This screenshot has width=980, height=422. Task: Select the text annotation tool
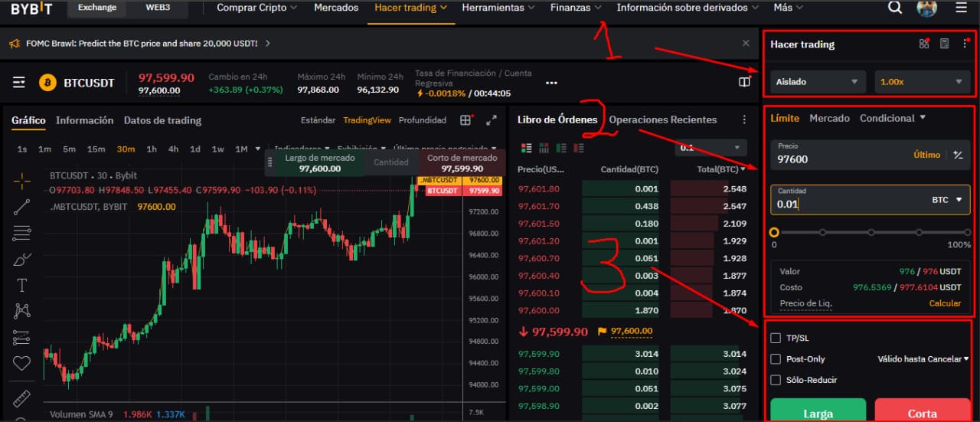[22, 285]
